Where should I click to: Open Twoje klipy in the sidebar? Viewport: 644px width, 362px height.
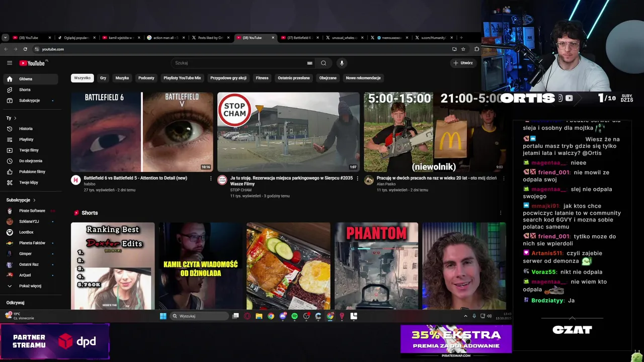point(31,183)
